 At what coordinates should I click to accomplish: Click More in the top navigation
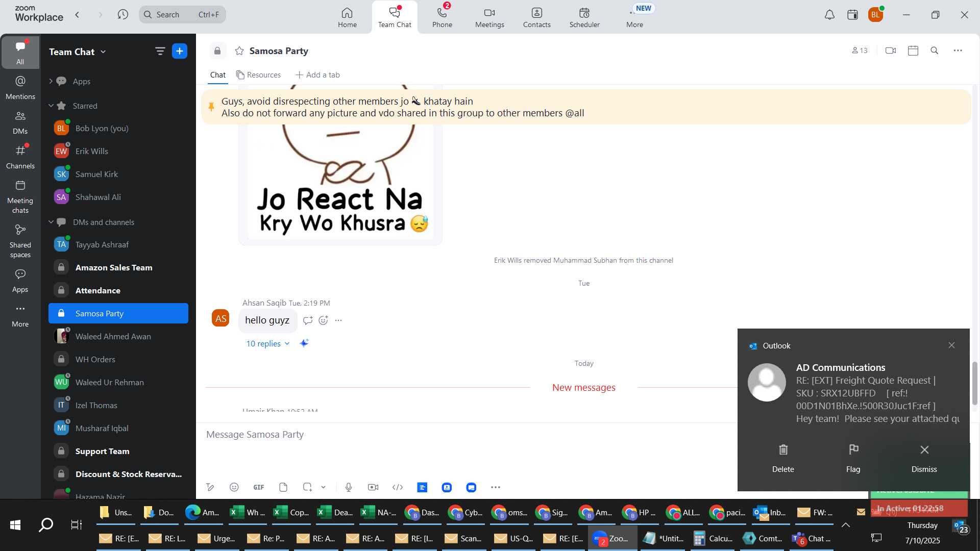[x=634, y=17]
